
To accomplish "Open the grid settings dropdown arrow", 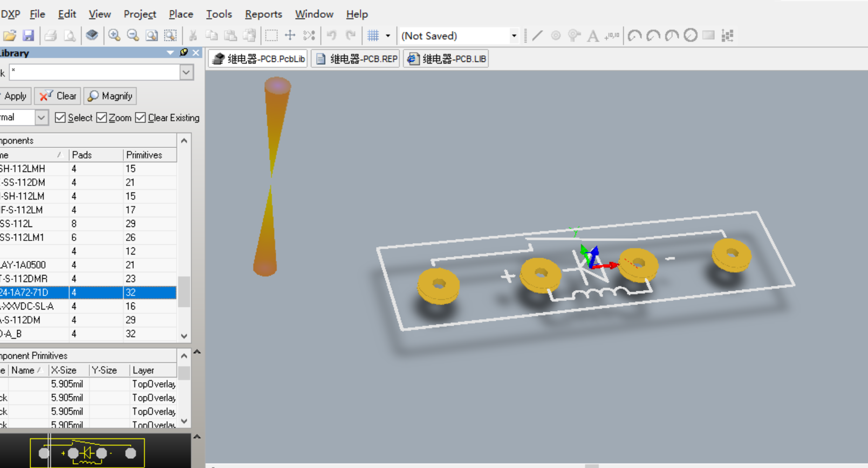I will pyautogui.click(x=388, y=36).
